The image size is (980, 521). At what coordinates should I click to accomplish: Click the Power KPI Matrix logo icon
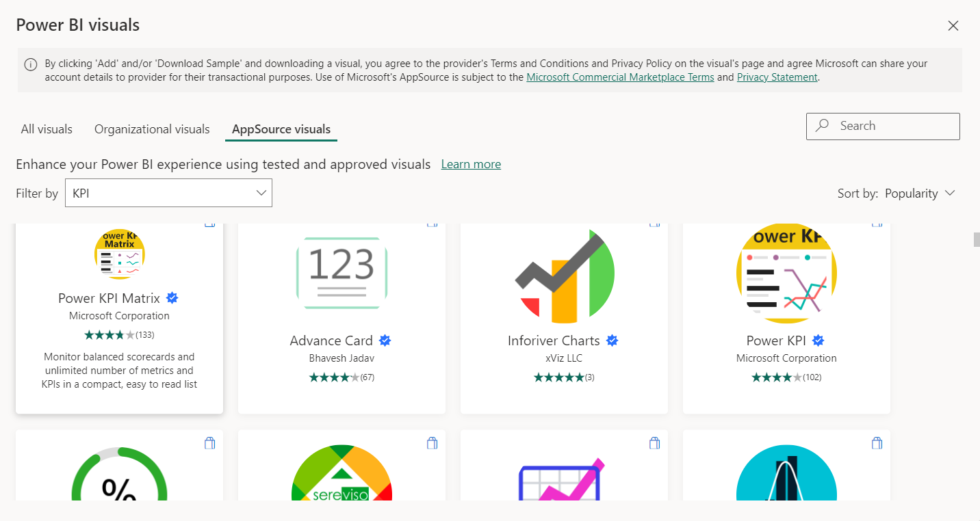point(120,254)
